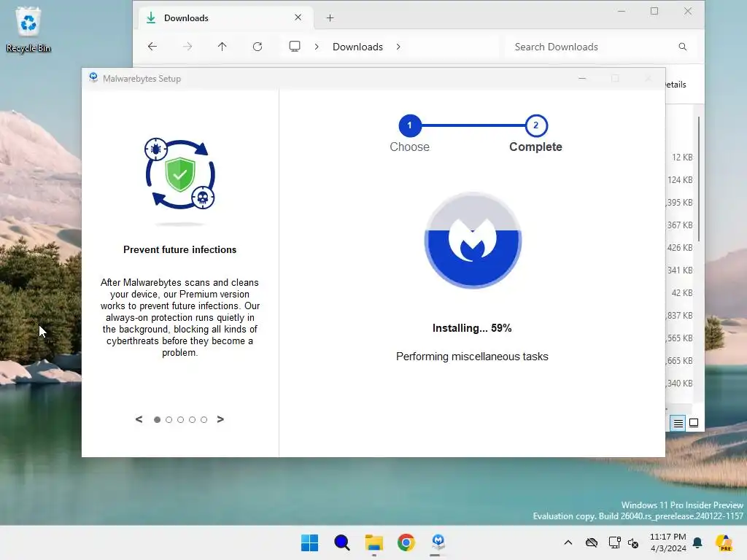Click the 124 KB file size entry
The image size is (747, 560).
pyautogui.click(x=680, y=180)
